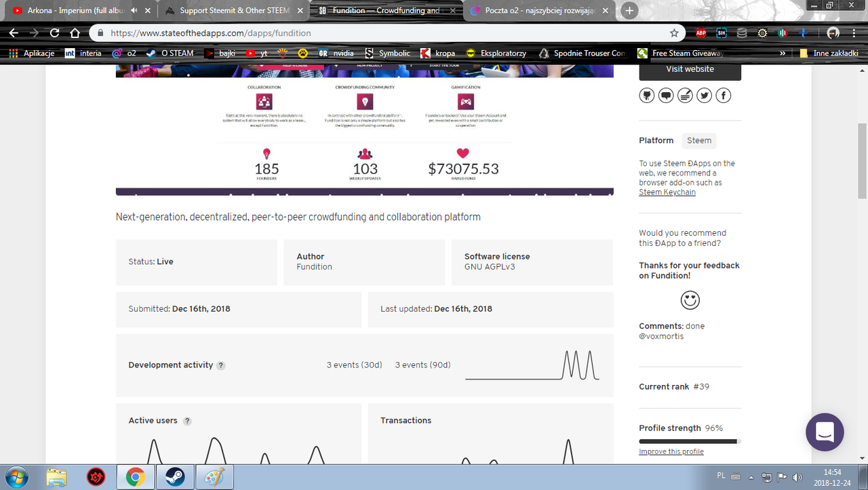Image resolution: width=868 pixels, height=490 pixels.
Task: Switch to the Support Steemit tab
Action: point(233,11)
